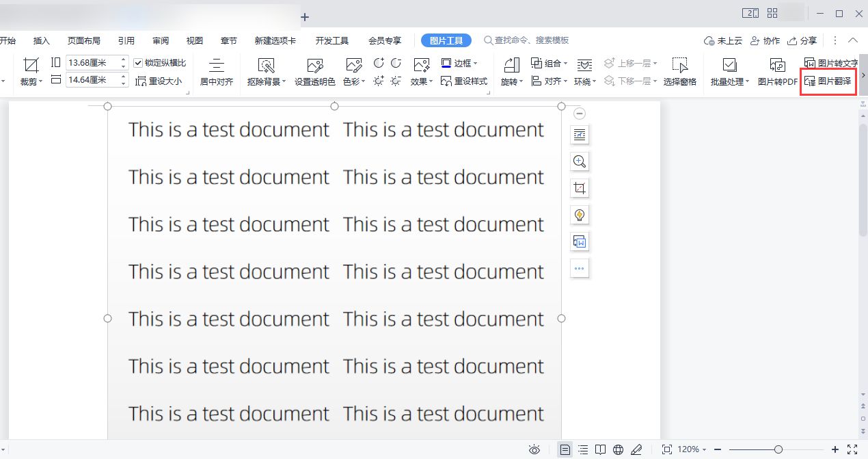Click the floating crop icon beside the image

coord(580,188)
